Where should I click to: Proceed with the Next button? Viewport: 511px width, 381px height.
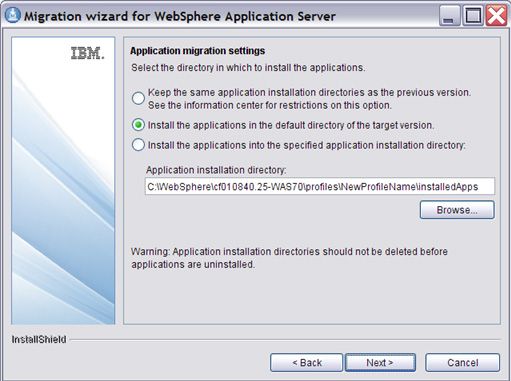(380, 362)
